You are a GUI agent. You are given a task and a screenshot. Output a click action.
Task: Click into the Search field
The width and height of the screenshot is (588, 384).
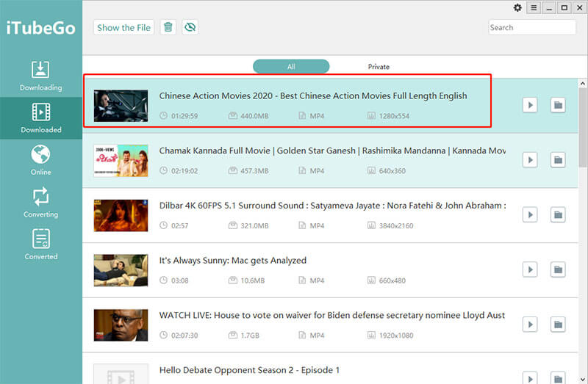click(x=531, y=27)
